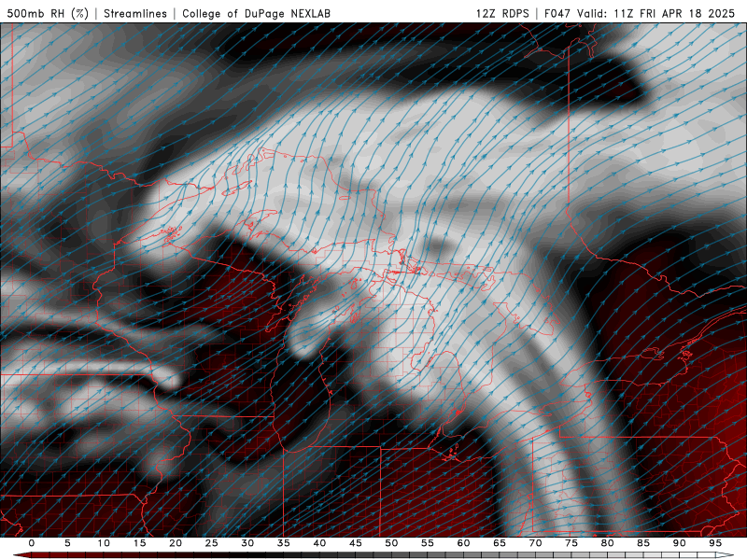Click the colorbar label '65'
The height and width of the screenshot is (560, 747).
pyautogui.click(x=500, y=543)
